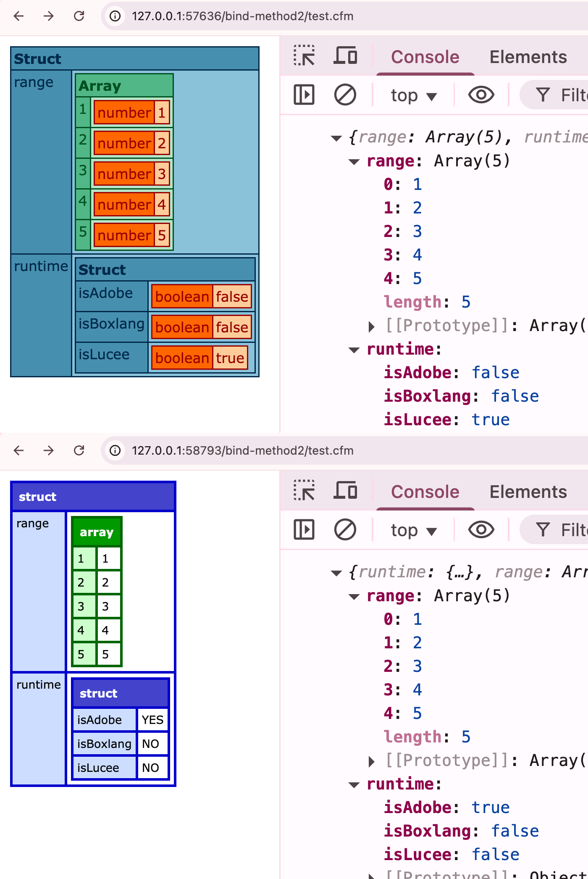
Task: Switch to Console tab in top DevTools
Action: [x=425, y=57]
